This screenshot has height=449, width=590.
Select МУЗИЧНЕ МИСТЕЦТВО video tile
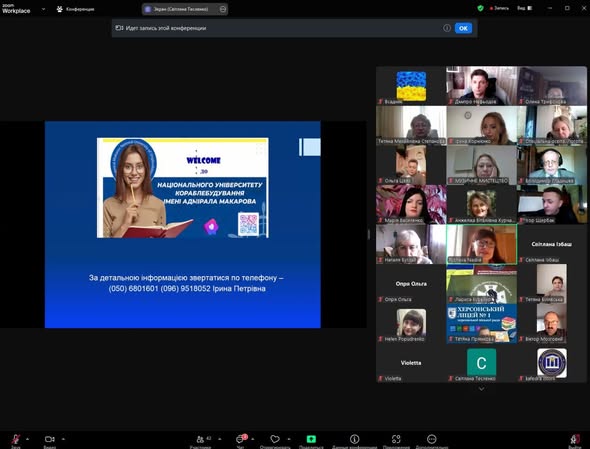click(x=482, y=165)
